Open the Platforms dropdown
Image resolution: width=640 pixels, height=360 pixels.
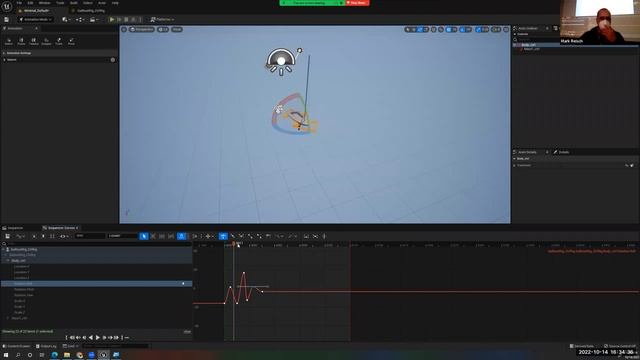point(162,19)
